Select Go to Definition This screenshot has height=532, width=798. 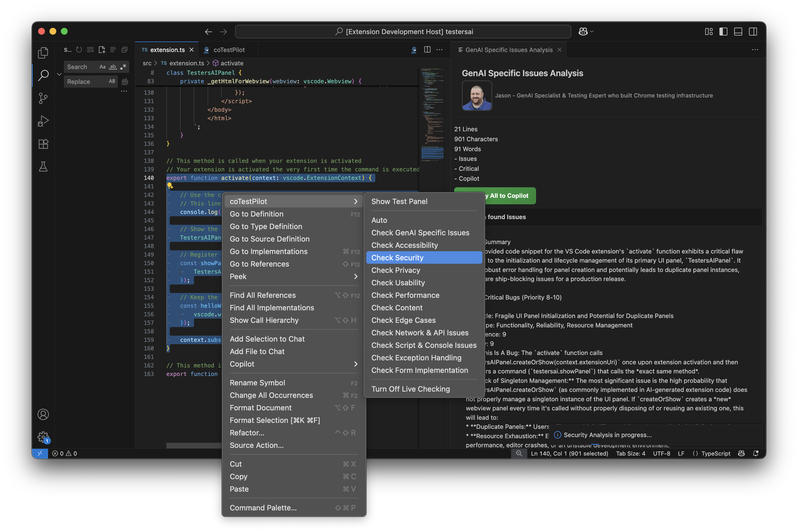click(x=293, y=214)
